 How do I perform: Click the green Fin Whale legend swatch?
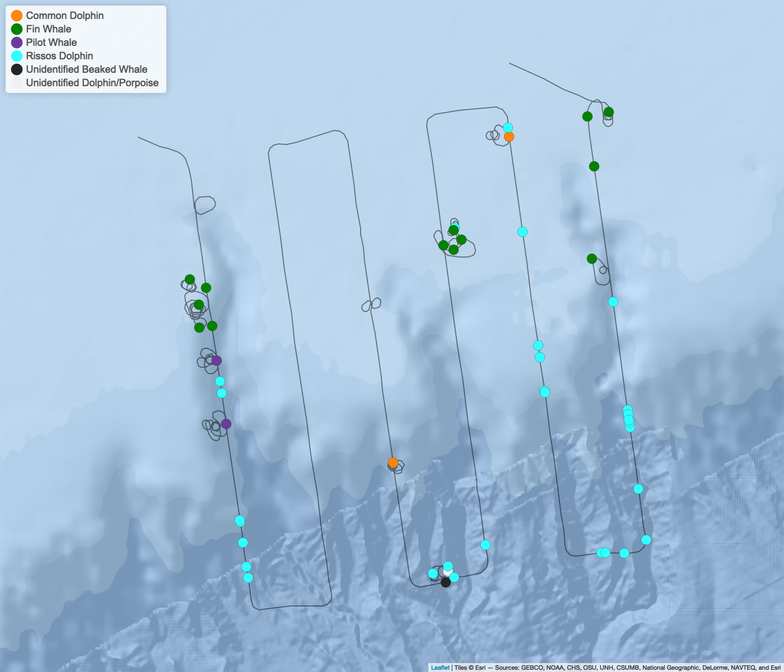(17, 29)
